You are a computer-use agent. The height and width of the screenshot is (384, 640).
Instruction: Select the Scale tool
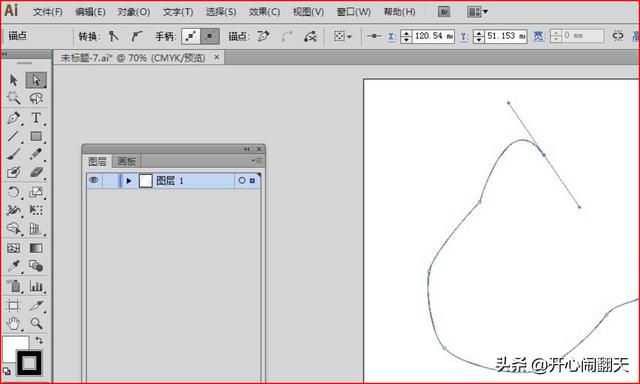coord(36,192)
